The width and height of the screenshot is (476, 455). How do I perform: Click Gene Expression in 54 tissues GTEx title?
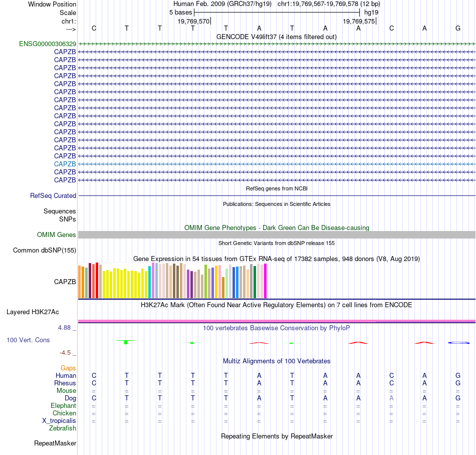pos(277,259)
